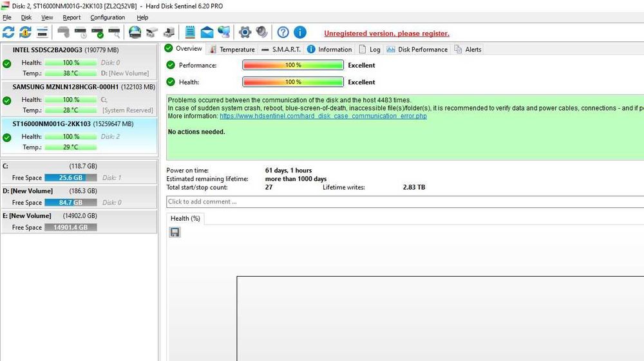The image size is (644, 361).
Task: Switch to the Information tab
Action: click(330, 49)
